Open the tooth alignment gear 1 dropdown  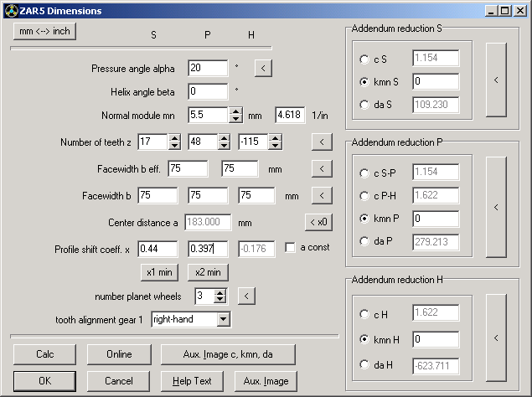point(222,319)
